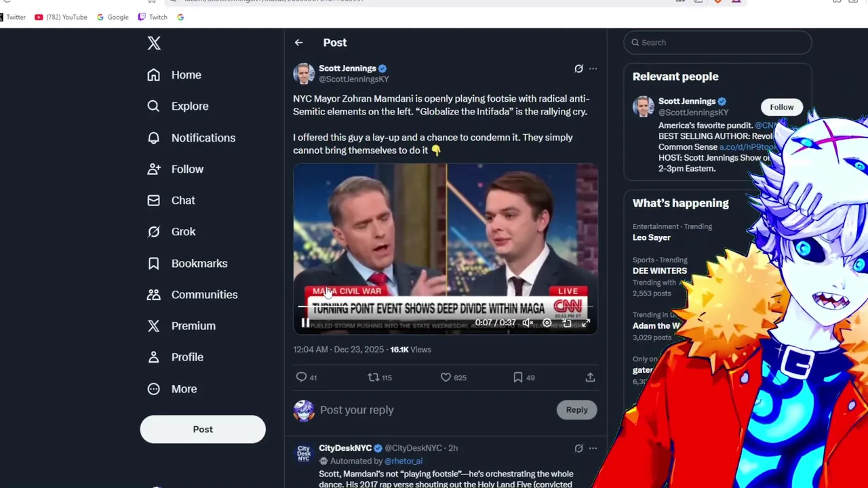
Task: Open DEE WINTERS trending topic
Action: point(660,271)
